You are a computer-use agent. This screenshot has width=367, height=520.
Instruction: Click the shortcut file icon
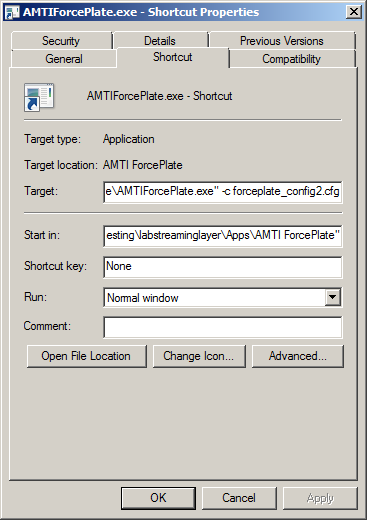tap(39, 97)
